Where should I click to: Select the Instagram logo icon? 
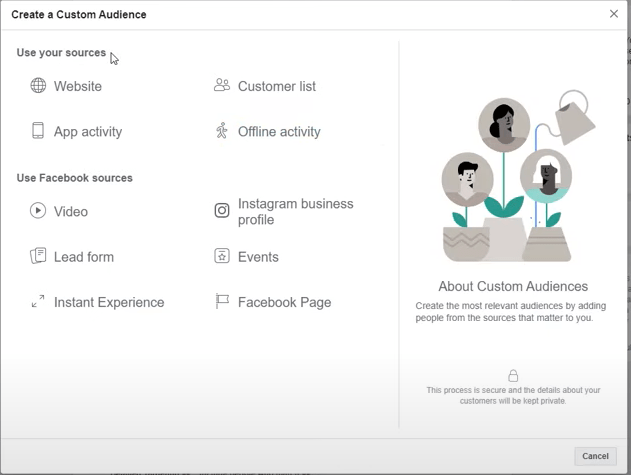click(x=222, y=211)
